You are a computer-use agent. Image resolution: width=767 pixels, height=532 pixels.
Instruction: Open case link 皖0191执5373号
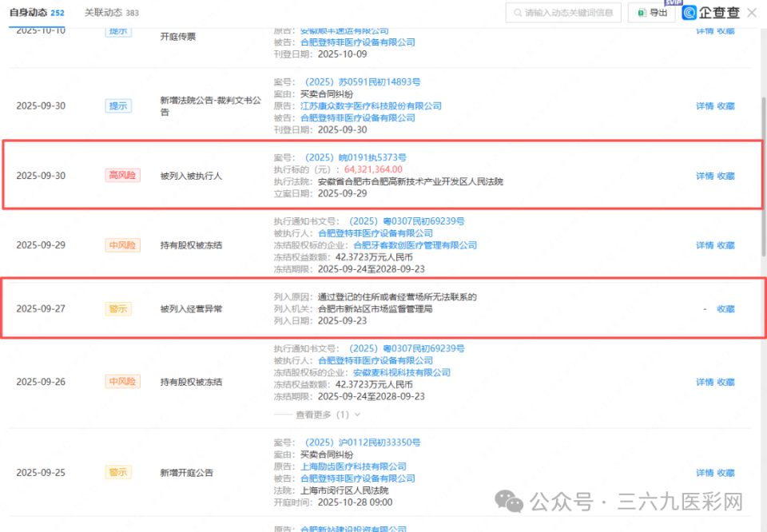coord(355,157)
